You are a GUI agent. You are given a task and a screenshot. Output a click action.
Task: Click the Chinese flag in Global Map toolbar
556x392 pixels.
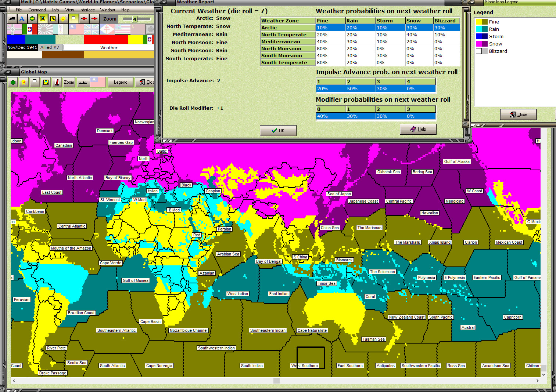pos(98,82)
